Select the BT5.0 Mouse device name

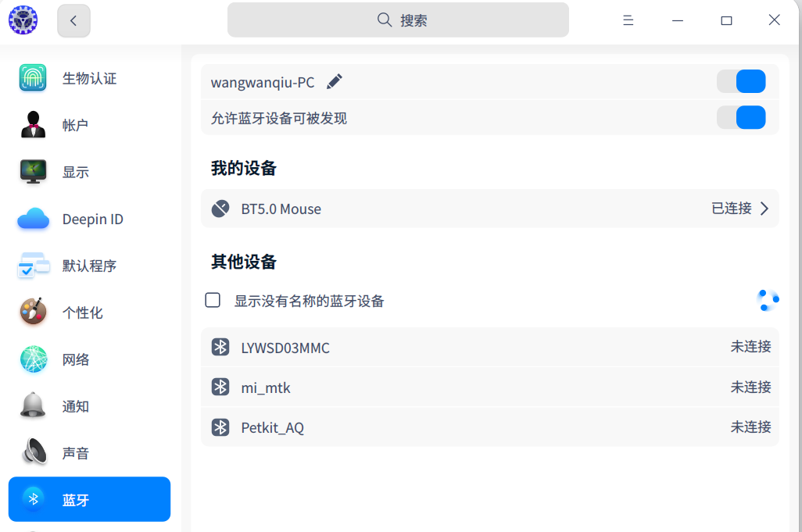click(281, 209)
